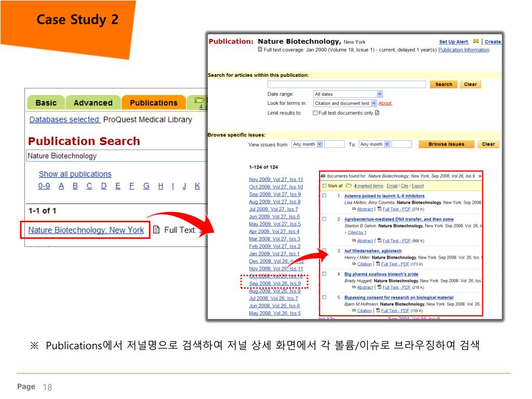532x399 pixels.
Task: Click Export link in results bar
Action: pyautogui.click(x=418, y=186)
